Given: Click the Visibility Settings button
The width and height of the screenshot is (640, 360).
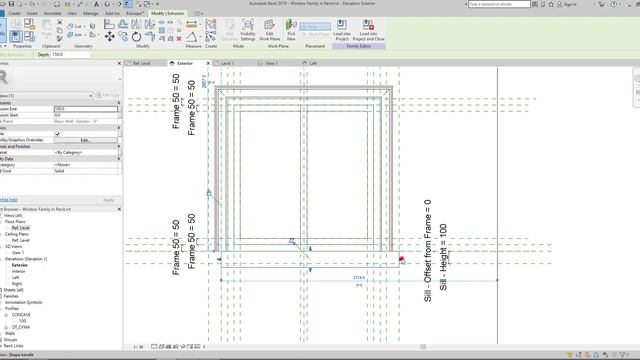Looking at the screenshot, I should [x=248, y=30].
